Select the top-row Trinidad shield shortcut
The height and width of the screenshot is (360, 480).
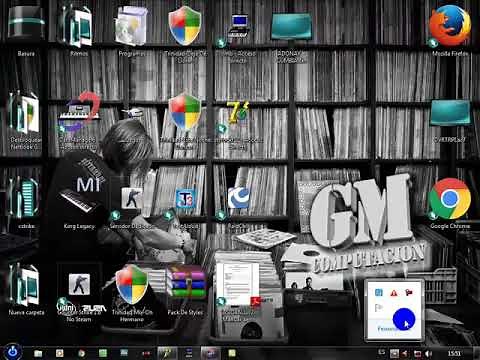click(185, 25)
